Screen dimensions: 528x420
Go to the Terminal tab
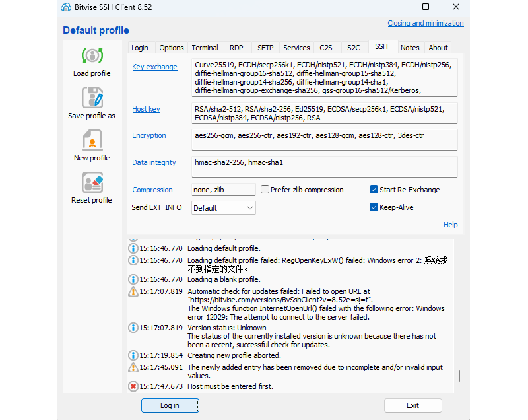(205, 48)
